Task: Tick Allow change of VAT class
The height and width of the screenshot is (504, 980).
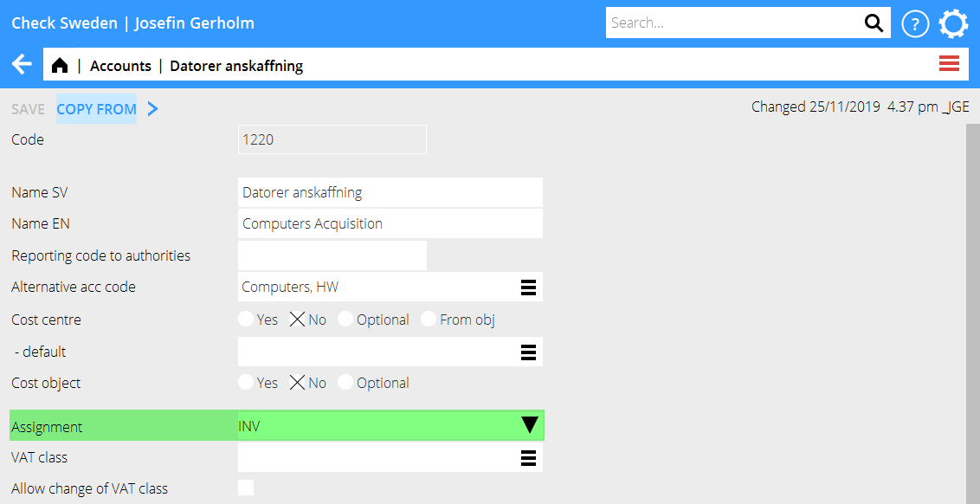Action: (x=246, y=488)
